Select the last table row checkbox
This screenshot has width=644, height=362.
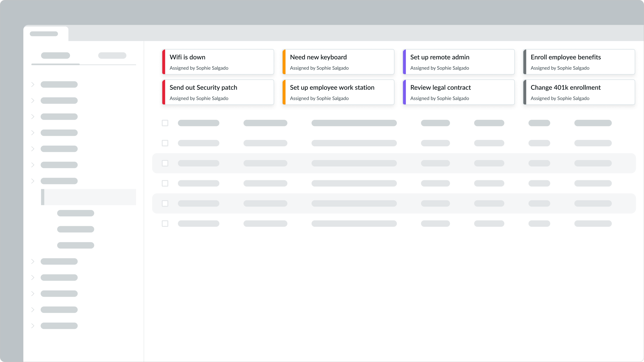point(165,224)
